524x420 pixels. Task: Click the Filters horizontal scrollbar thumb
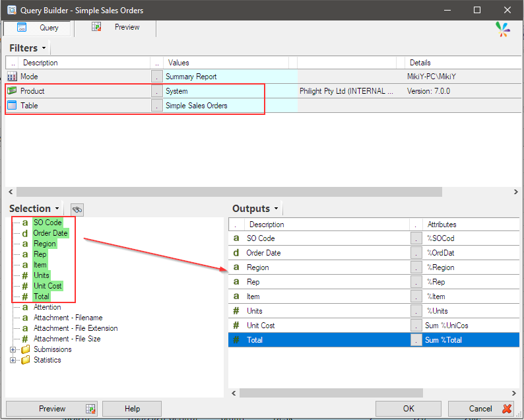pos(229,192)
